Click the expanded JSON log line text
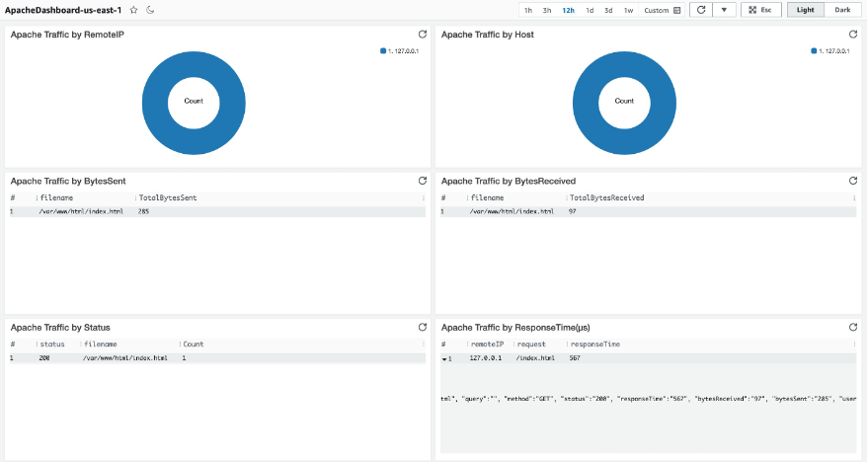 point(648,399)
